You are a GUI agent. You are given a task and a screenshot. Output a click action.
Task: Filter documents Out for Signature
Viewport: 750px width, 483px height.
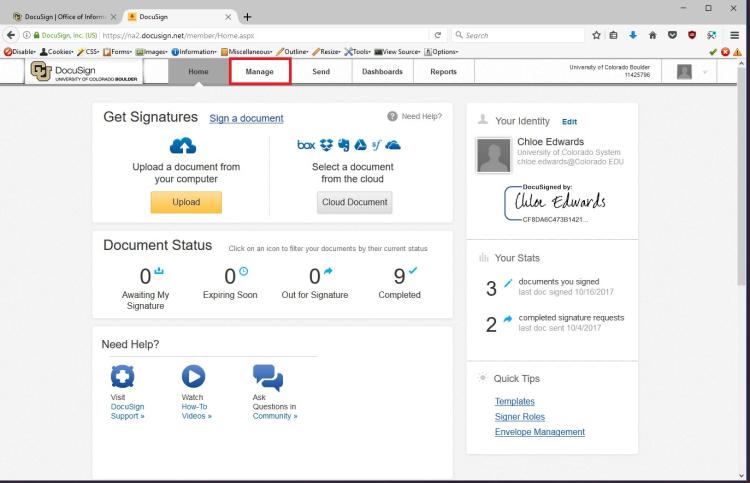tap(315, 283)
